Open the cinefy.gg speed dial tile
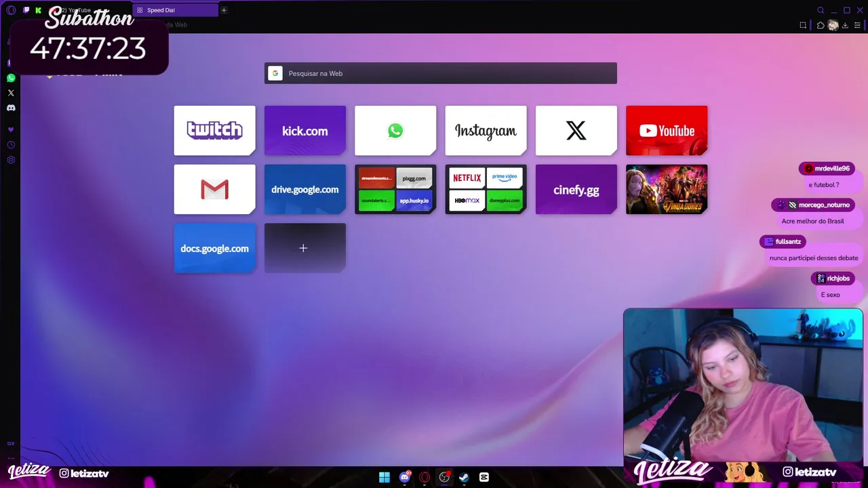Image resolution: width=868 pixels, height=488 pixels. (x=576, y=189)
